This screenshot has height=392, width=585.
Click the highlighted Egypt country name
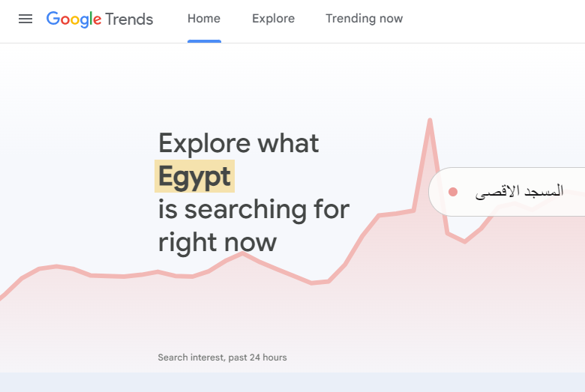(x=194, y=177)
